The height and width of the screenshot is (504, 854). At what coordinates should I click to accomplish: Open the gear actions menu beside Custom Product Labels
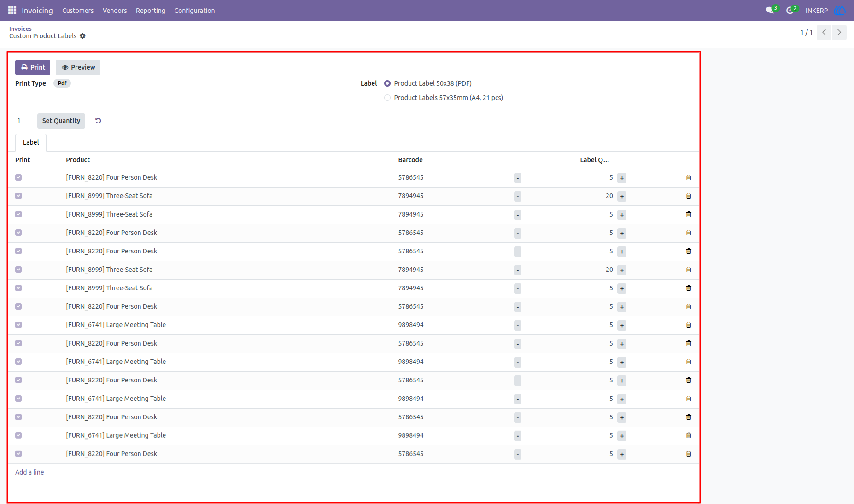point(82,36)
